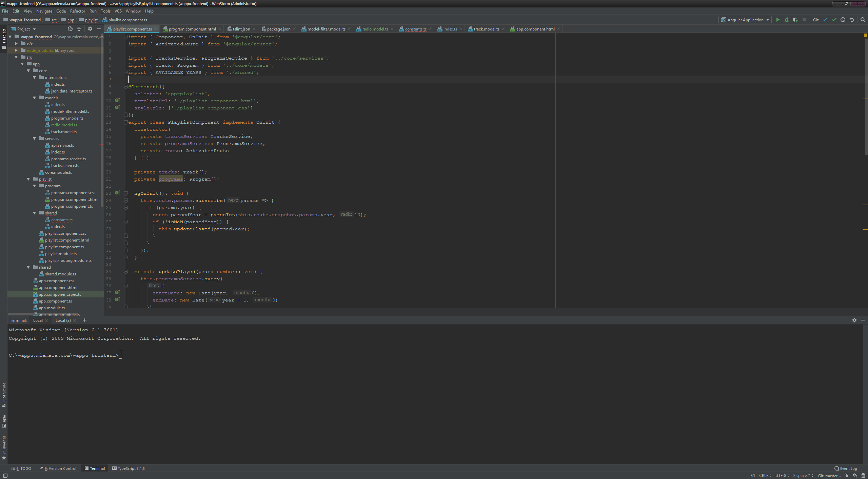Click the Git revert arrow icon
Screen dimensions: 868x479
coord(852,20)
